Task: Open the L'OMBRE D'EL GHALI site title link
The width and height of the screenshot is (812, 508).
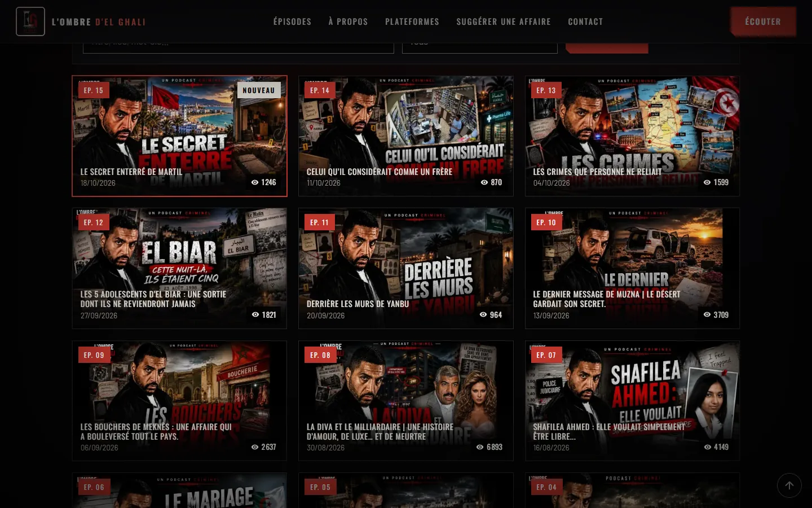Action: [99, 22]
